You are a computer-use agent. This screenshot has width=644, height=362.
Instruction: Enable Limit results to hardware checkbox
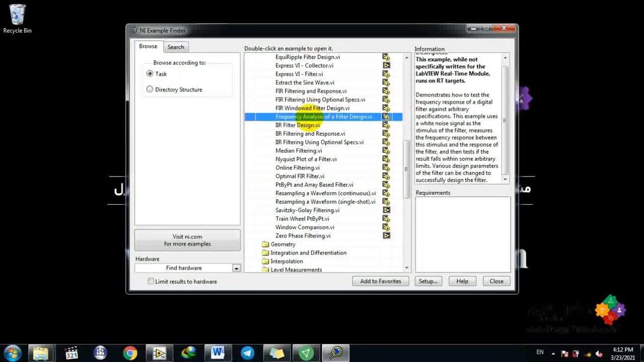coord(151,282)
